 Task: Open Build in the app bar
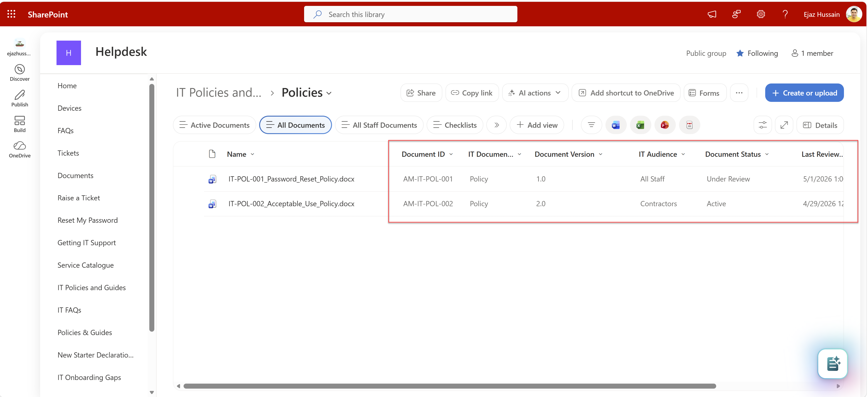[x=20, y=124]
